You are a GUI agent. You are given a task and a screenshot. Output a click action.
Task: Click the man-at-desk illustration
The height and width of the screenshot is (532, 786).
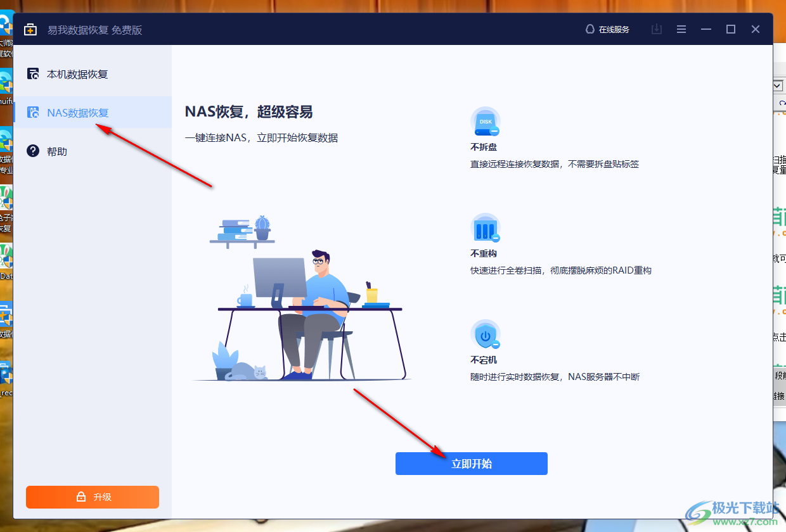pos(302,298)
